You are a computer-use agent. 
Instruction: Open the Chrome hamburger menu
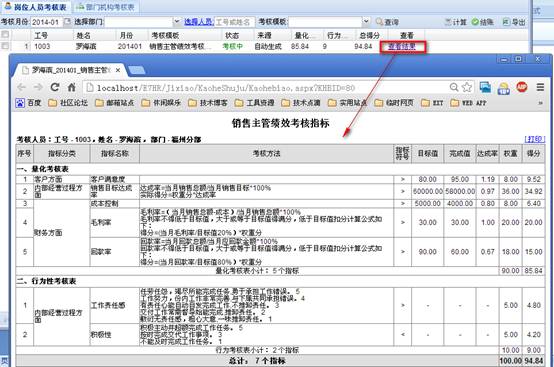pyautogui.click(x=540, y=87)
